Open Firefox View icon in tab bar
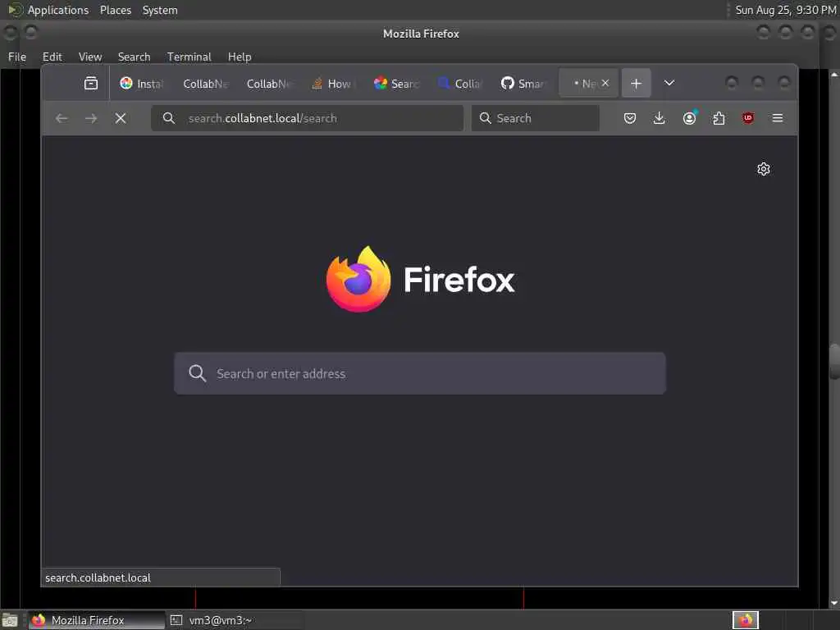Screen dimensions: 840x630 [91, 83]
